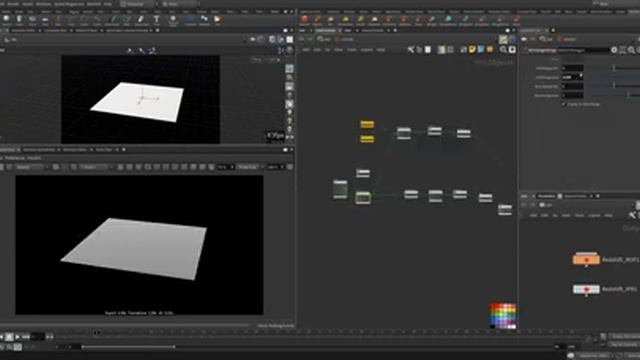Click the yellow sticky note icon in network toolbar
This screenshot has height=360, width=640.
click(x=472, y=49)
